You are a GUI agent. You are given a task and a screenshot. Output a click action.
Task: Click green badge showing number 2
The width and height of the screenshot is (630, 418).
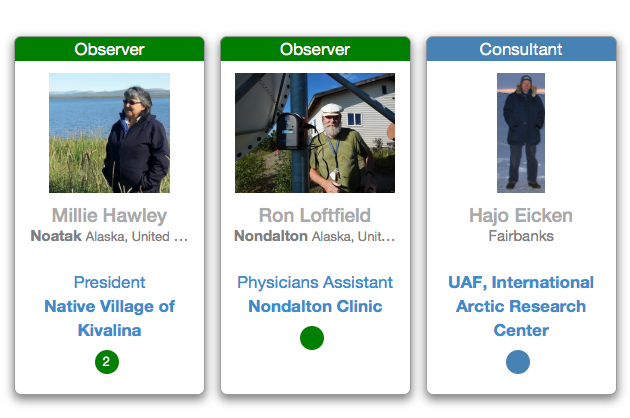pyautogui.click(x=107, y=361)
